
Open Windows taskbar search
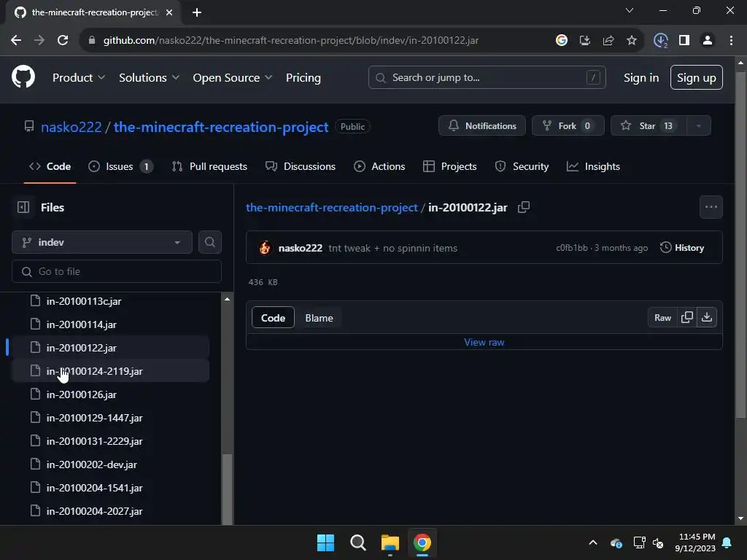(357, 542)
